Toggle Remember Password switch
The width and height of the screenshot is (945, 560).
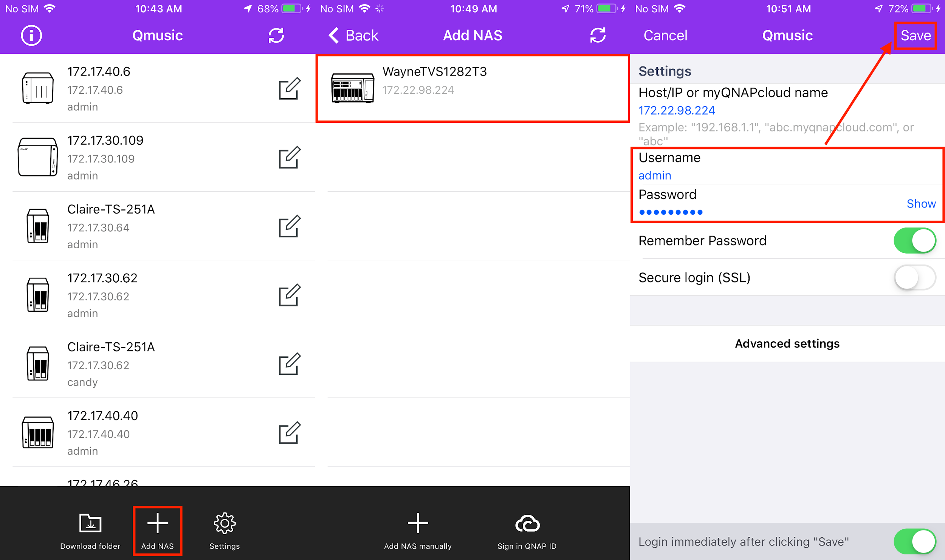pyautogui.click(x=915, y=240)
